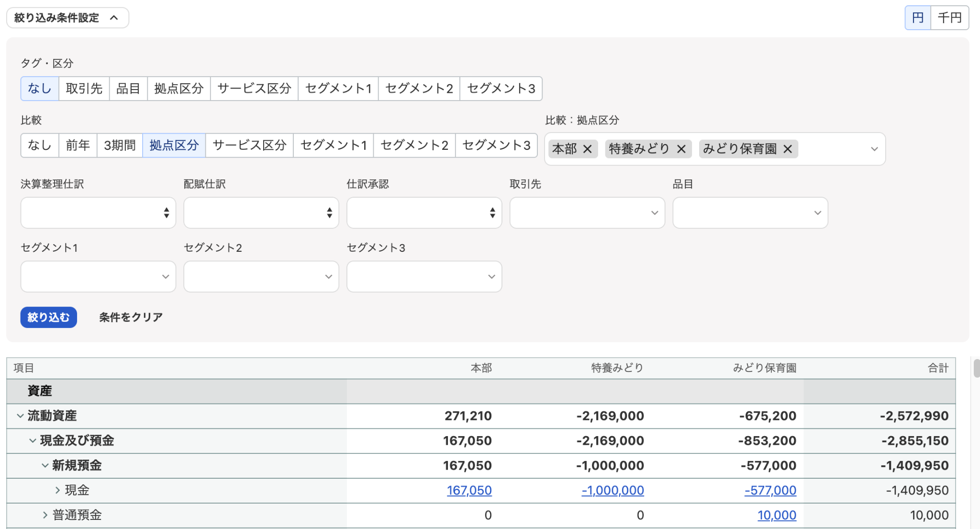Switch amount unit to 千円
980x529 pixels.
point(950,18)
